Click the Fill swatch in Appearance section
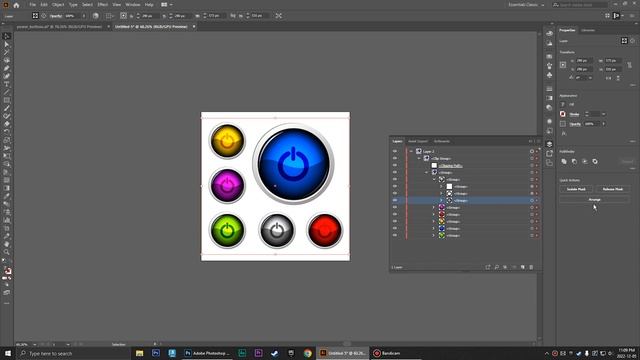Viewport: 640px width, 360px height. click(x=563, y=104)
